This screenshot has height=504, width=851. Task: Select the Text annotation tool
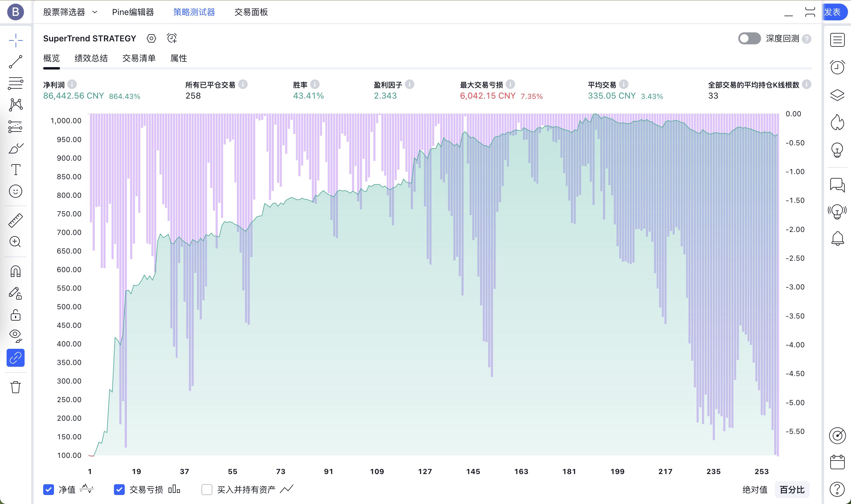16,170
